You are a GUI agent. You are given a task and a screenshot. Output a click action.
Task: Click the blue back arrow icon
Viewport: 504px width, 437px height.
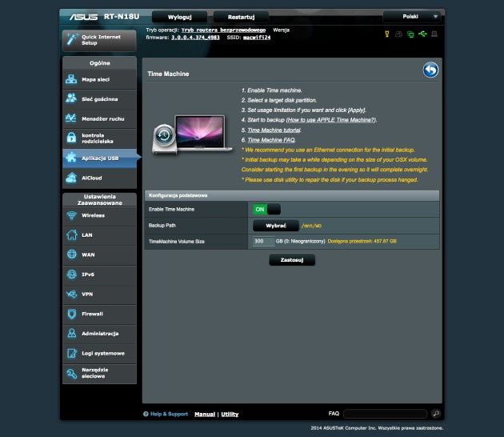tap(430, 70)
